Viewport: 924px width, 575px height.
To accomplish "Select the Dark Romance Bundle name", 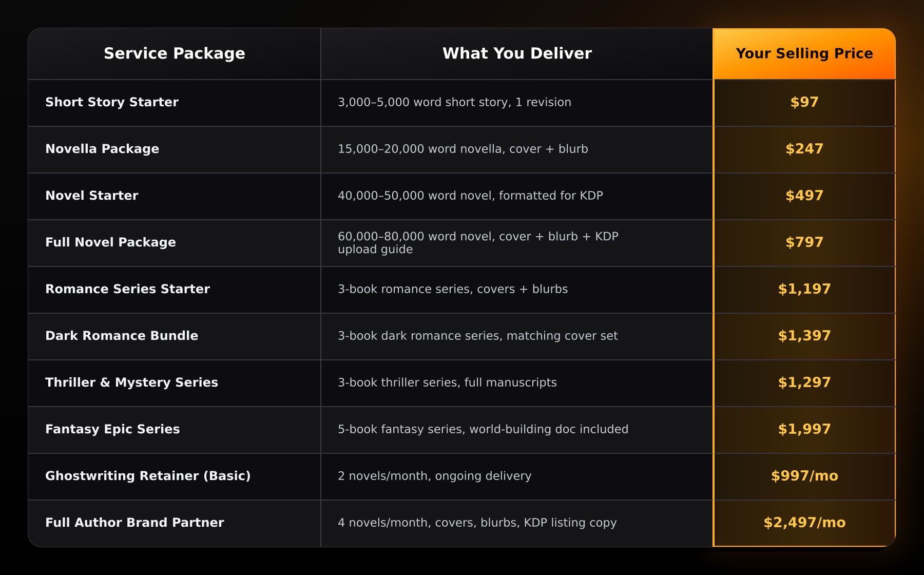I will pyautogui.click(x=122, y=336).
